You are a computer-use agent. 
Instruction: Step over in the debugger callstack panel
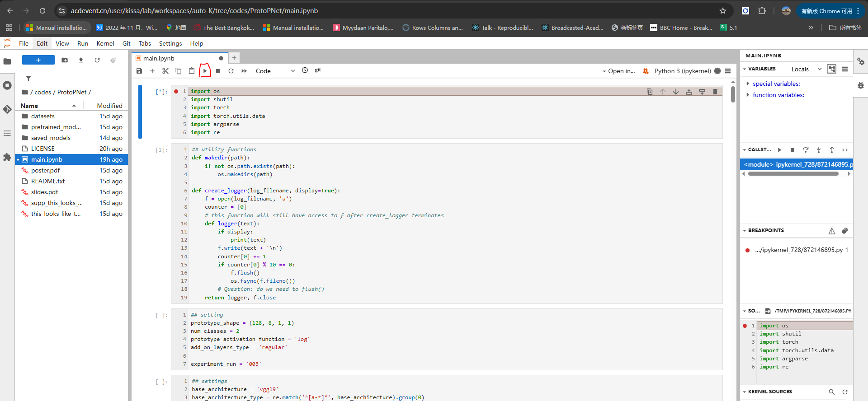tap(805, 150)
